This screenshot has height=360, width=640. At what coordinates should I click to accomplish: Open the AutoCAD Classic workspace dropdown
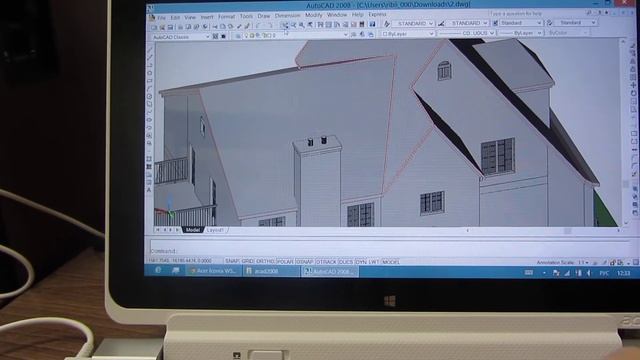click(x=181, y=37)
